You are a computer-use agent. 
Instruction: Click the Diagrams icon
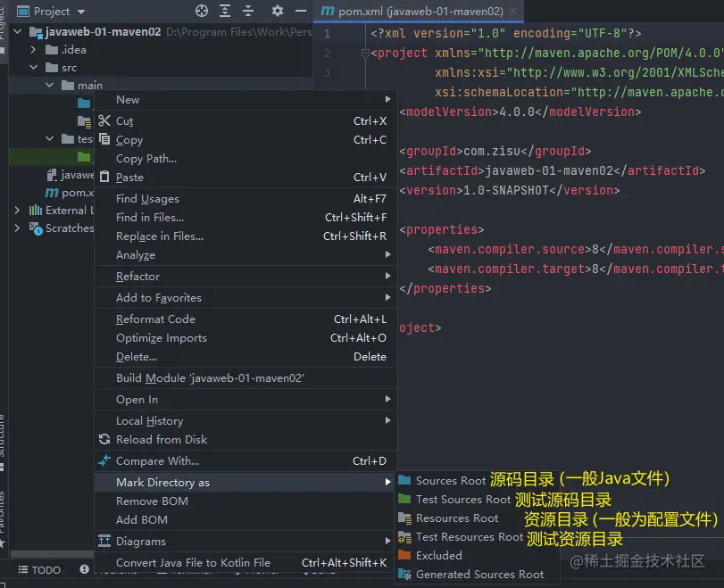[x=104, y=541]
